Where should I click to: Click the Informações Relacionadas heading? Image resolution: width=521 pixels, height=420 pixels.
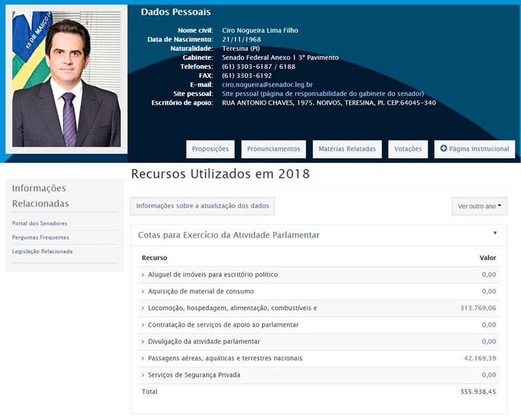[x=40, y=196]
